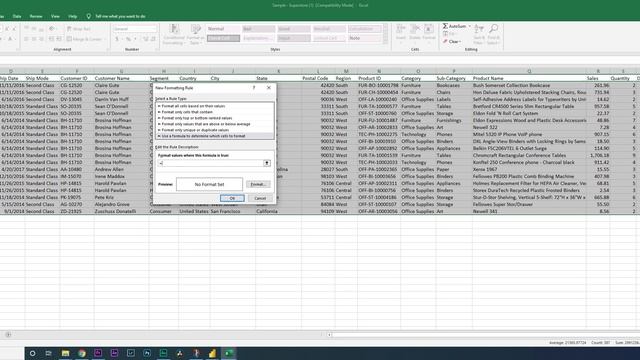
Task: Click the orientation text angle icon
Action: [52, 29]
